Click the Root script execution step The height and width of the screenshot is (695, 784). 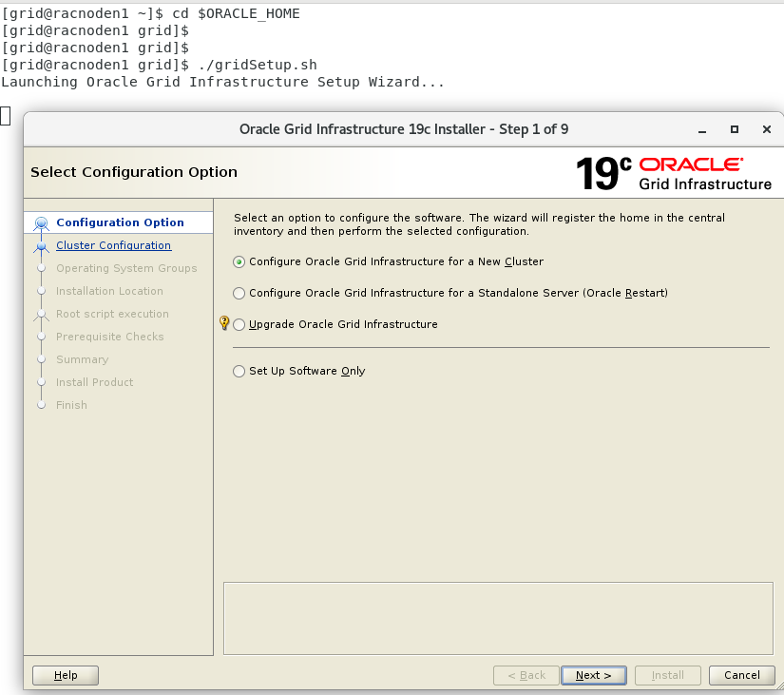112,315
